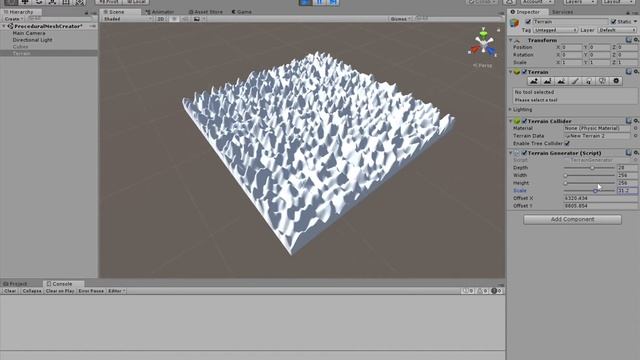Viewport: 640px width, 360px height.
Task: Select the Rotate tool in toolbar
Action: tap(39, 2)
